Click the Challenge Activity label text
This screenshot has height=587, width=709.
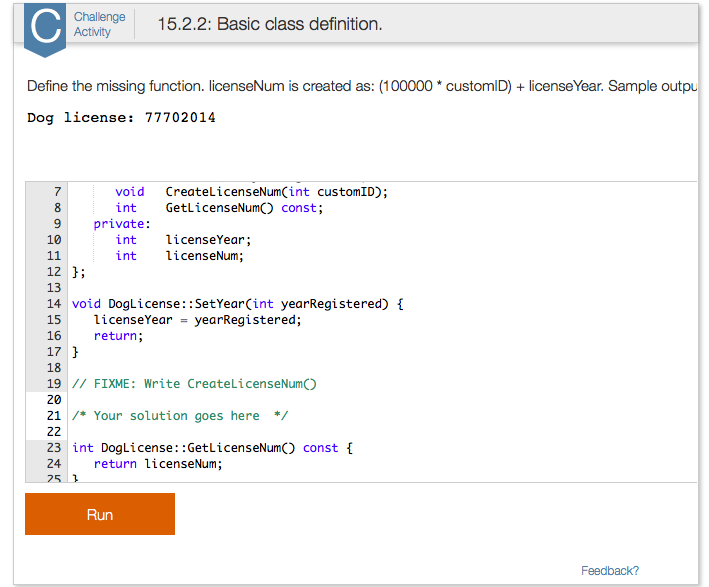pyautogui.click(x=100, y=24)
